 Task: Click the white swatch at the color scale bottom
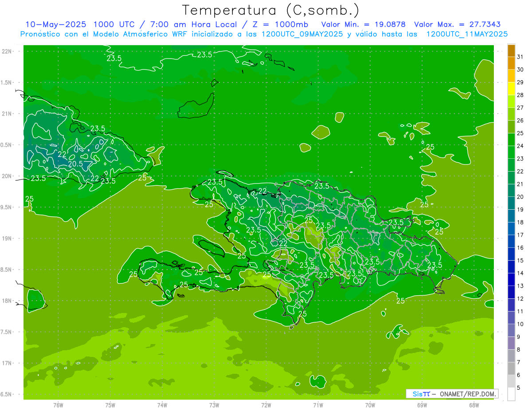pyautogui.click(x=511, y=394)
